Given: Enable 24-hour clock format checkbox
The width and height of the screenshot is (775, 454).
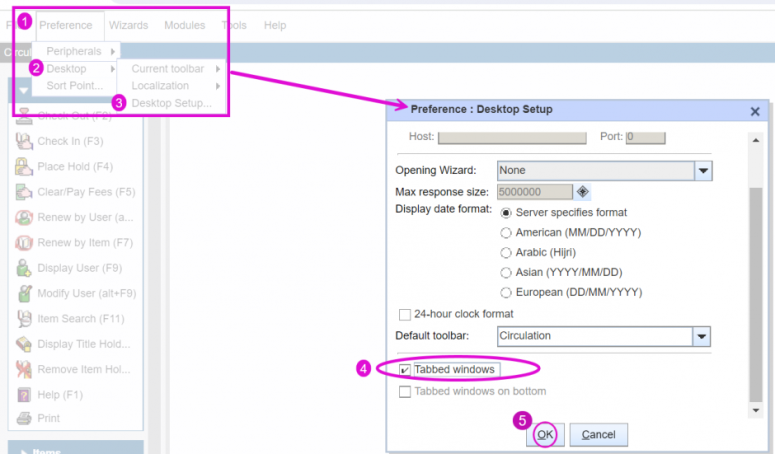Looking at the screenshot, I should pos(405,314).
